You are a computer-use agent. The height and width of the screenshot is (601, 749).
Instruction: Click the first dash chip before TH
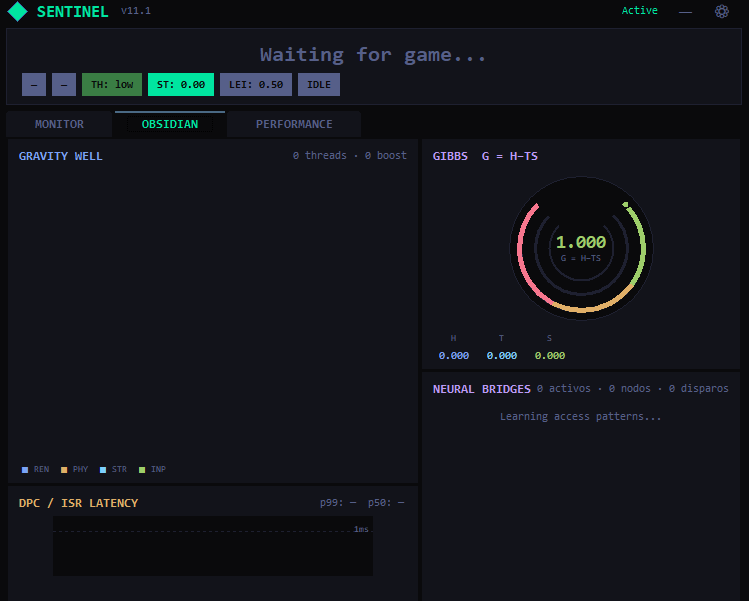pos(34,85)
